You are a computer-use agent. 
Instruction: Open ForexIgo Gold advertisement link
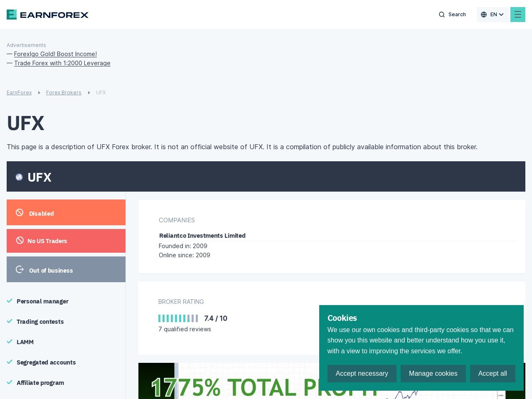[55, 54]
